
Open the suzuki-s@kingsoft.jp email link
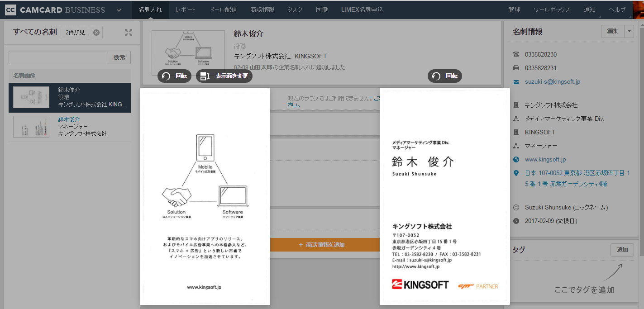coord(553,82)
